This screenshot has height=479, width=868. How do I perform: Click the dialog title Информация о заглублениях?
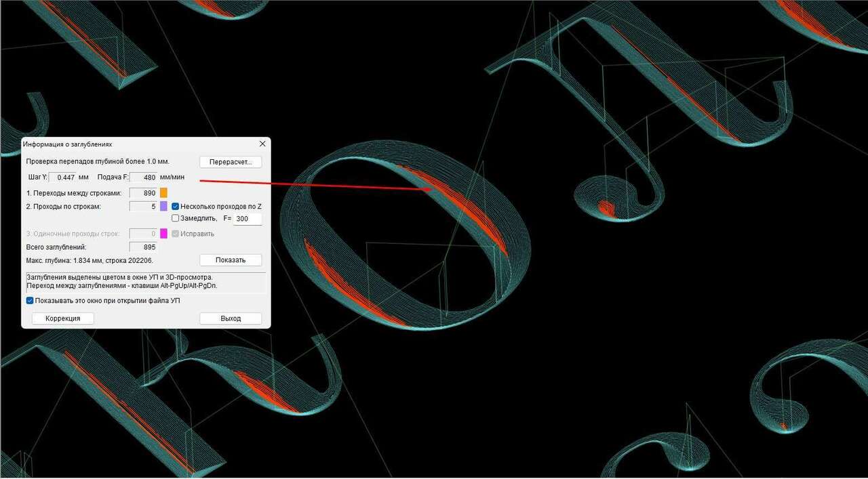click(68, 144)
